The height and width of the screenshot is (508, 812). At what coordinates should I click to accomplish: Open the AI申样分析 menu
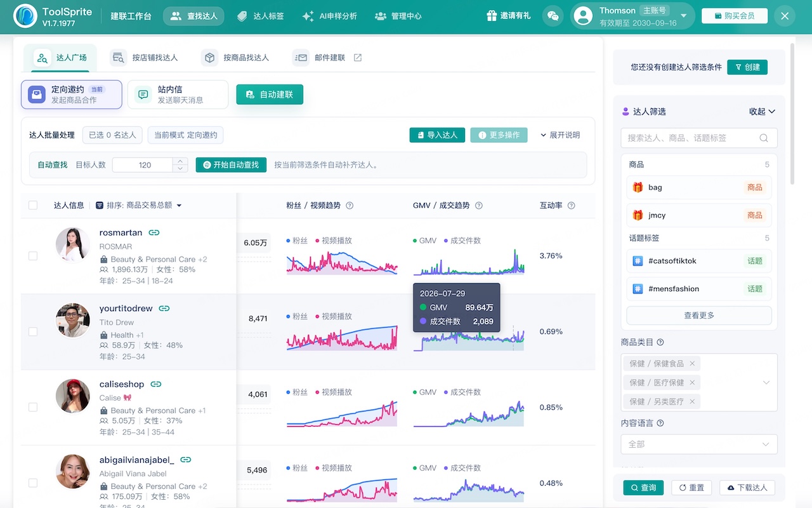click(x=330, y=17)
